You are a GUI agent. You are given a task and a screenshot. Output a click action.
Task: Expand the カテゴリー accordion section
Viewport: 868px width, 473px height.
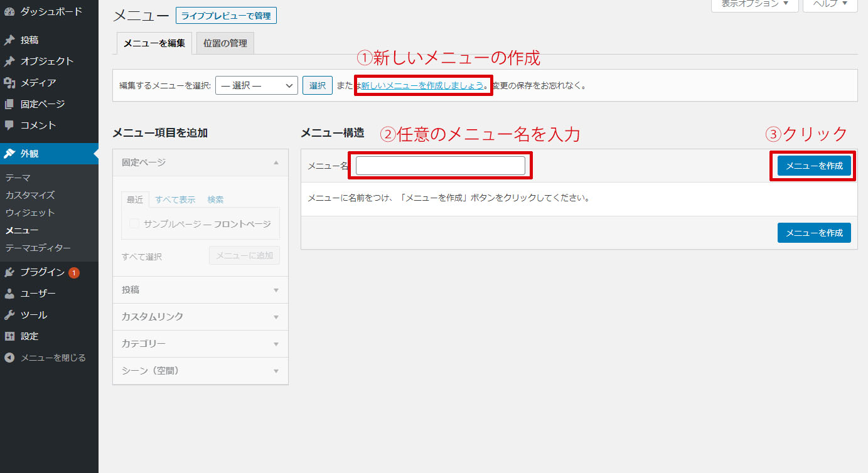pos(200,344)
